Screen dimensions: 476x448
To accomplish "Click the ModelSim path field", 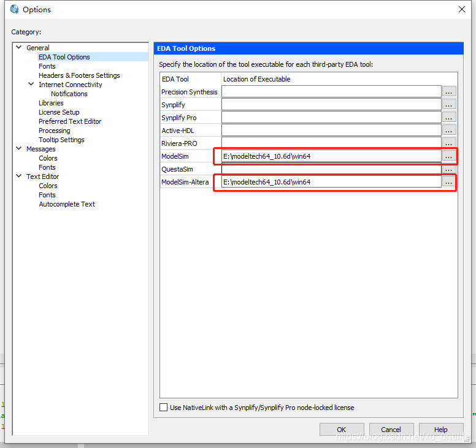I will point(331,156).
